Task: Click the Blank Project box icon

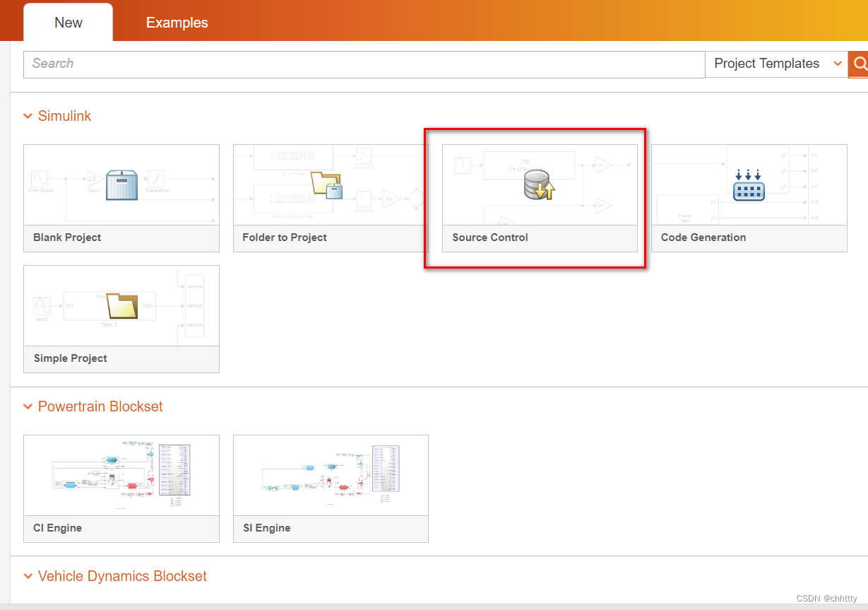Action: [121, 184]
